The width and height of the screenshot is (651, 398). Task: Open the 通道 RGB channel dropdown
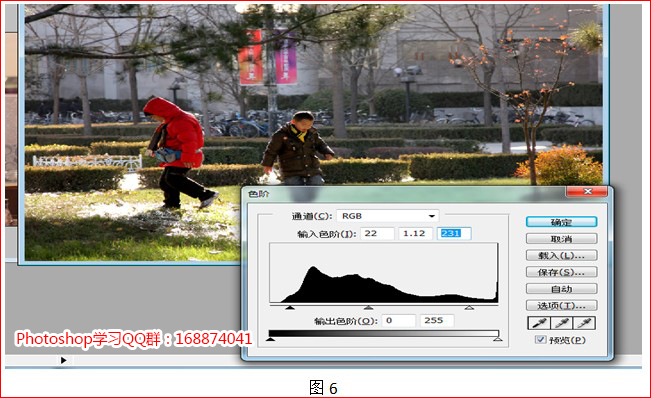(387, 216)
